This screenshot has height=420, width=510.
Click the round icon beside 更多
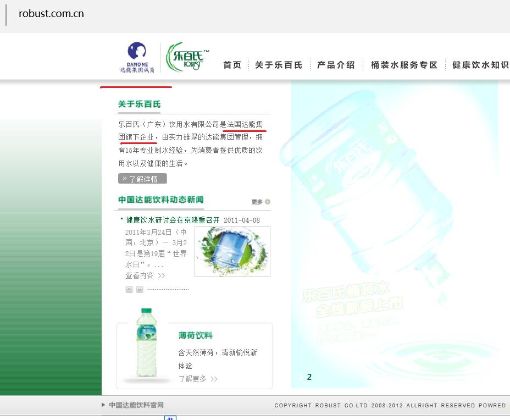point(268,202)
